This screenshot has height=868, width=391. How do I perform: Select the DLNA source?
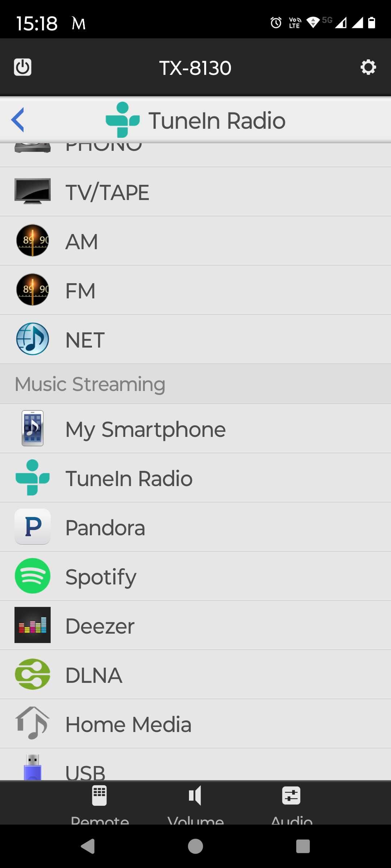tap(195, 675)
